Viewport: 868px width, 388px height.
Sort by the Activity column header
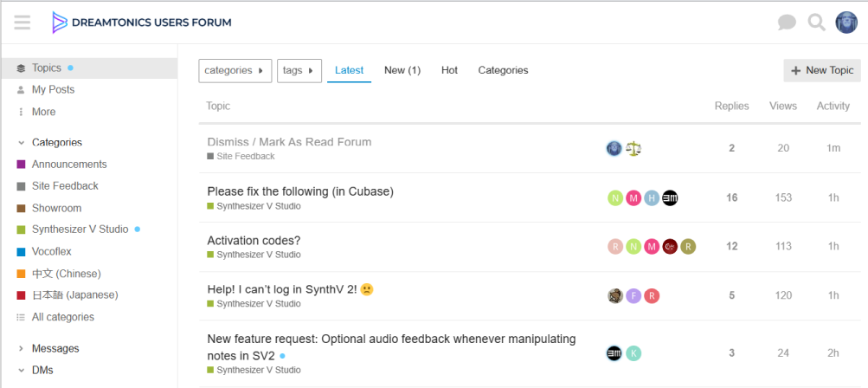tap(833, 106)
